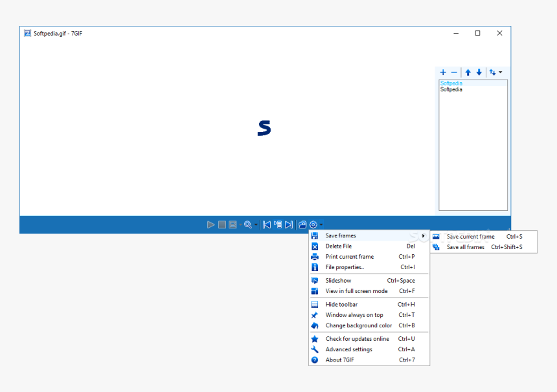This screenshot has width=557, height=392.
Task: Open Advanced settings from menu
Action: click(x=369, y=349)
